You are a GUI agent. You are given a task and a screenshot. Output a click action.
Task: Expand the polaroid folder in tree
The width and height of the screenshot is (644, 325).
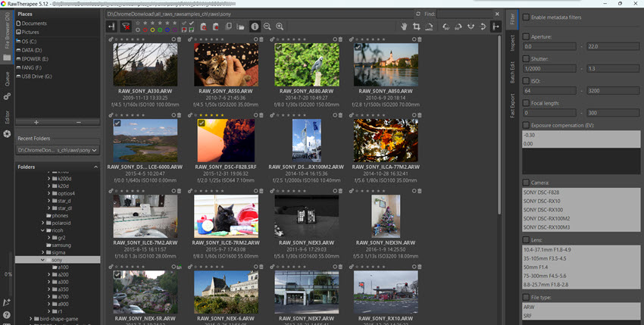click(x=42, y=223)
